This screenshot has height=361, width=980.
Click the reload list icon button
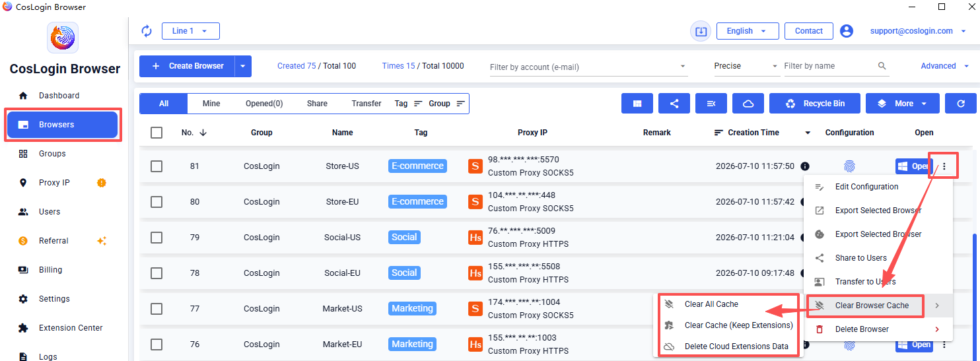point(961,104)
